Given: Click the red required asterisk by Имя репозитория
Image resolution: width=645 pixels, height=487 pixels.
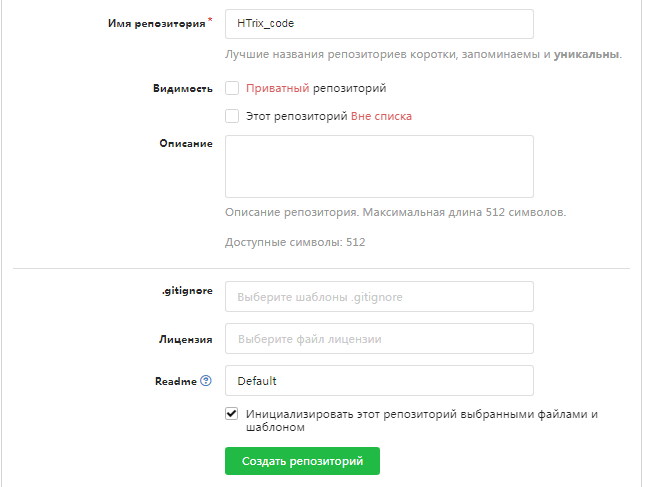Looking at the screenshot, I should [210, 20].
